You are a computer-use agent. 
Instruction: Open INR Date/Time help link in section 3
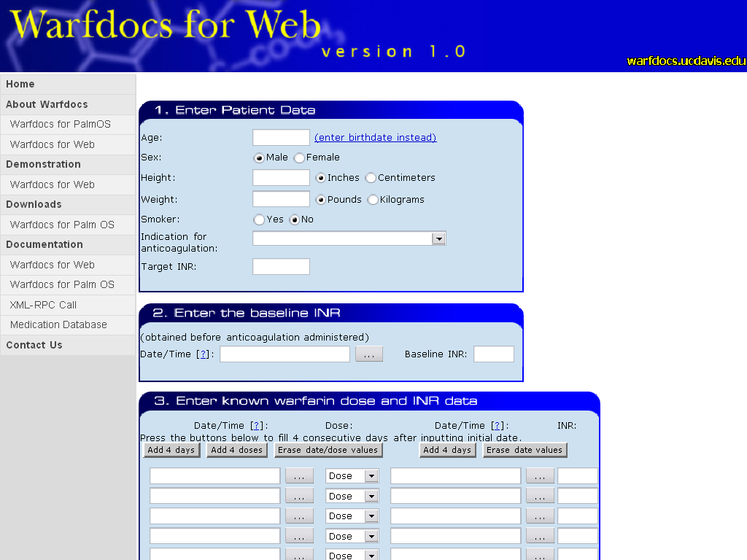click(498, 426)
